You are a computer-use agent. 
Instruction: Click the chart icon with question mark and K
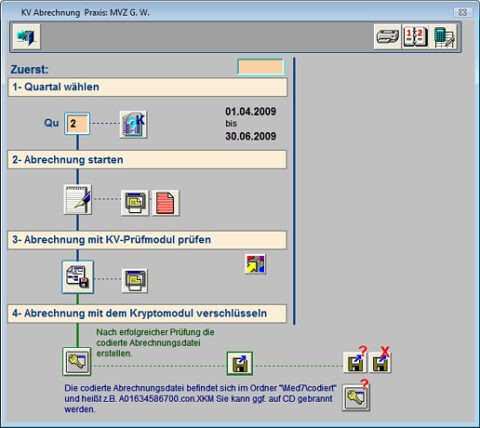coord(133,125)
